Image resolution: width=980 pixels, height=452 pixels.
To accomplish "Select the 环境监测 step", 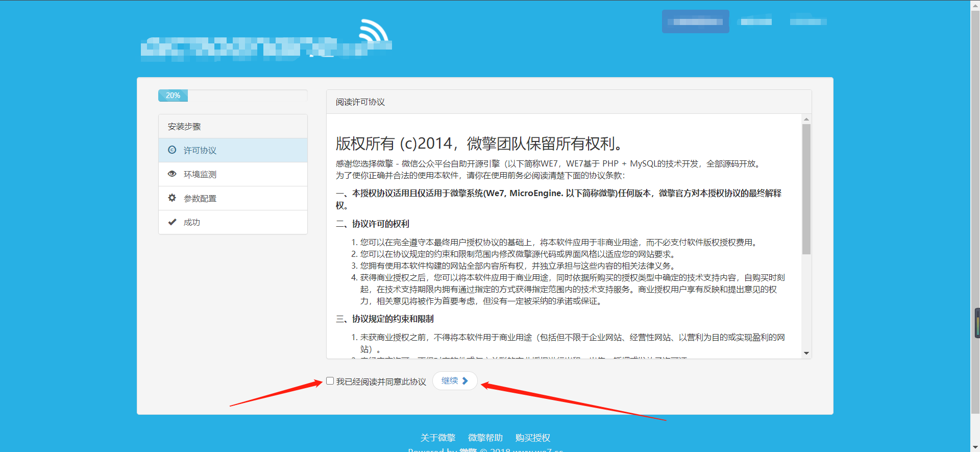I will (x=233, y=174).
